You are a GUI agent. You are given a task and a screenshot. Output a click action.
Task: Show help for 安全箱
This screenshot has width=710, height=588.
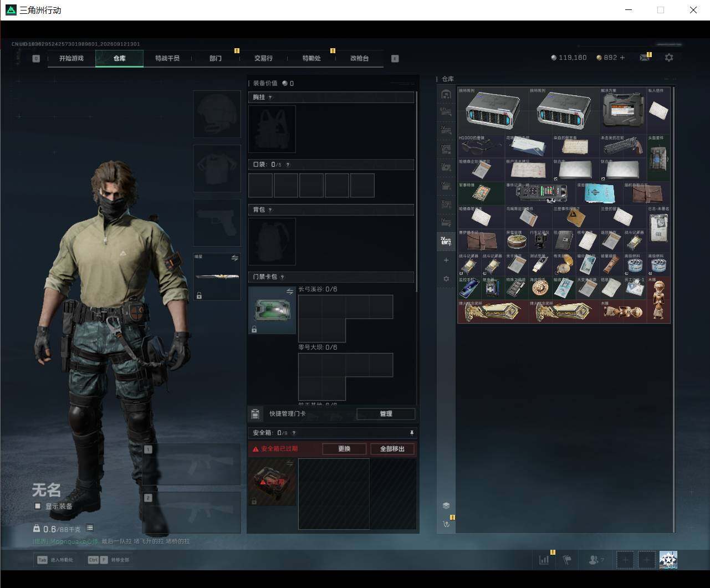pos(294,433)
